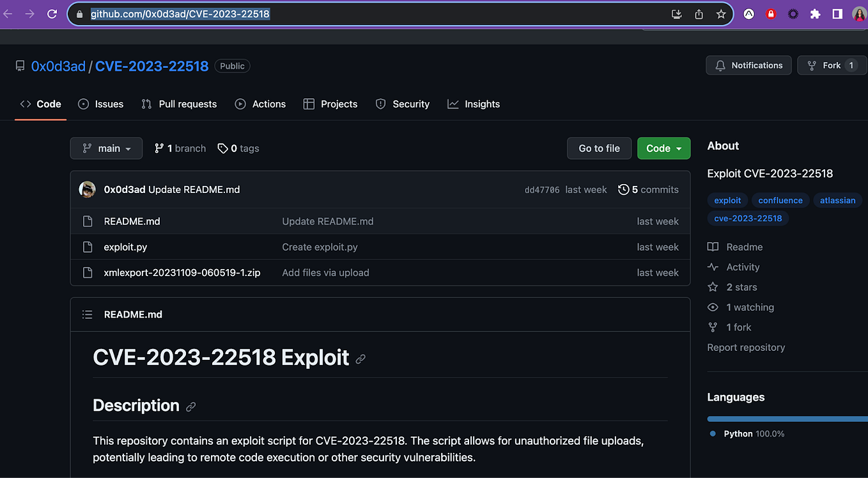Toggle the browser side panel icon
868x478 pixels.
837,14
